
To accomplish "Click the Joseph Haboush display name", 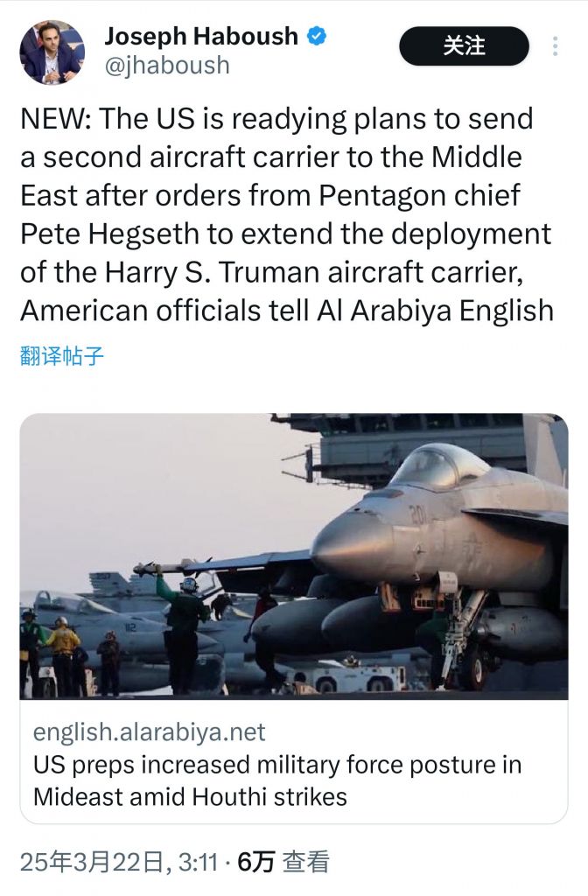I will point(201,37).
